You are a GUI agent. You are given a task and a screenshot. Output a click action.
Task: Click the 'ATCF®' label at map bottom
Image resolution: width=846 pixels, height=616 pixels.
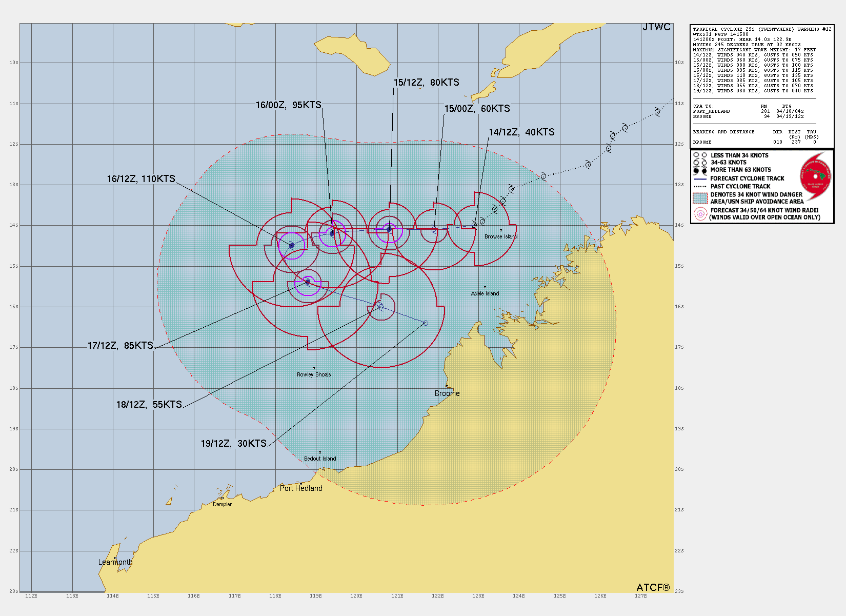tap(653, 588)
